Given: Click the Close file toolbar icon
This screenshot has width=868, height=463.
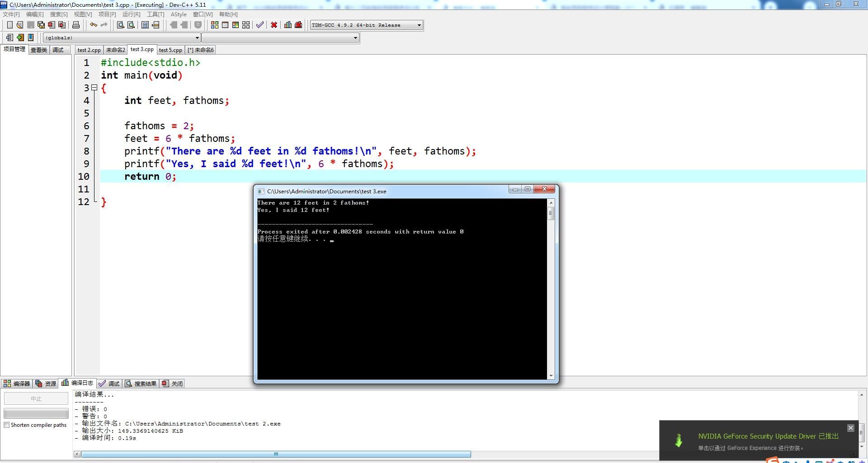Looking at the screenshot, I should pyautogui.click(x=52, y=25).
